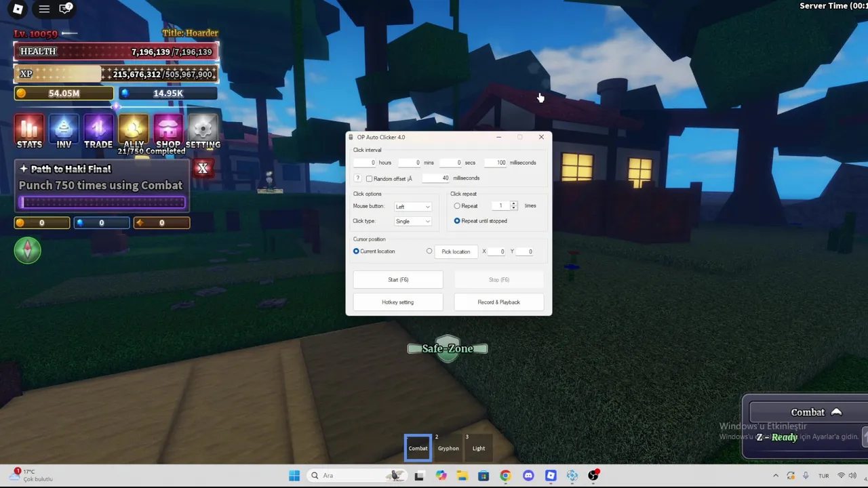Open the STATS menu icon
The height and width of the screenshot is (488, 868).
(x=29, y=131)
